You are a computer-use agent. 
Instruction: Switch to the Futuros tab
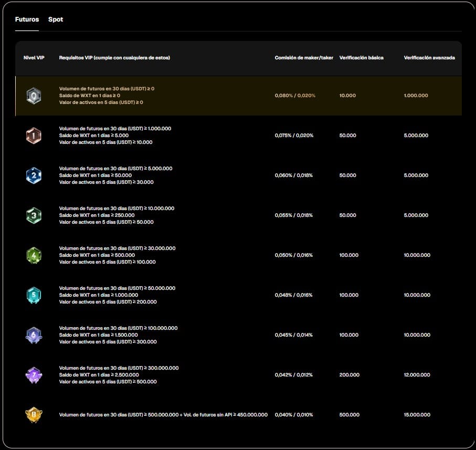27,19
